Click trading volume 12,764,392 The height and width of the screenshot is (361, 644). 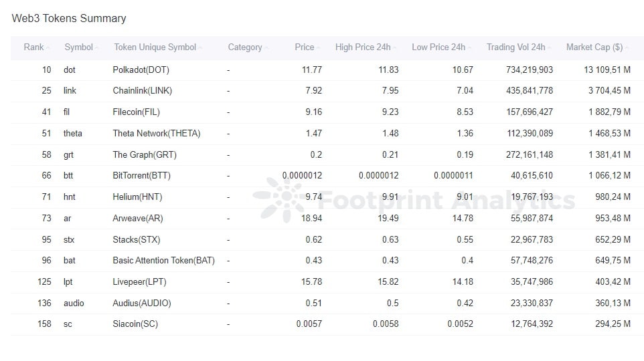click(x=532, y=324)
